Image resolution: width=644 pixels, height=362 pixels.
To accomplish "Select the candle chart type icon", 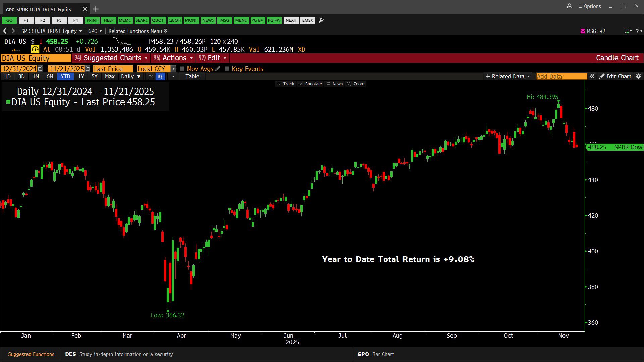I will (160, 76).
